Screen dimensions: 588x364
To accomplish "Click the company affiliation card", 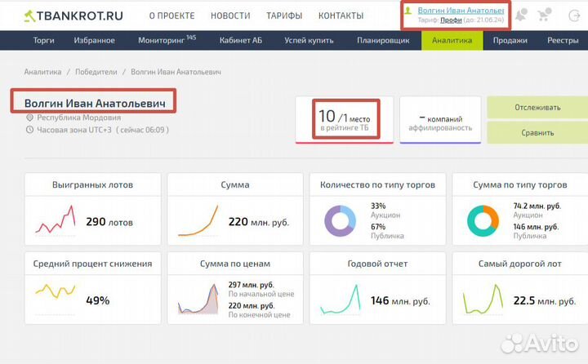I will tap(440, 120).
